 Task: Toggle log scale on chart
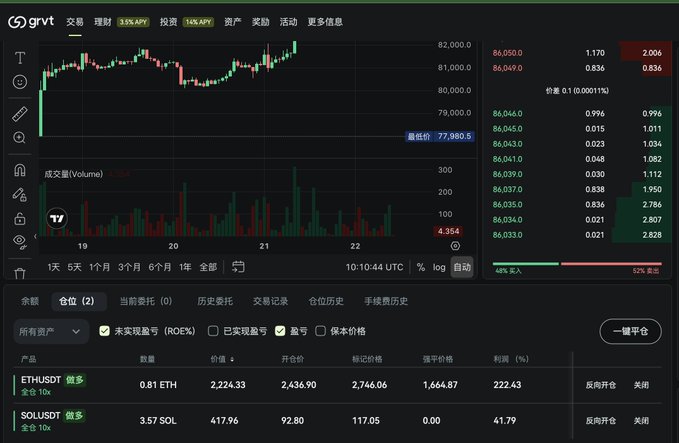coord(439,267)
